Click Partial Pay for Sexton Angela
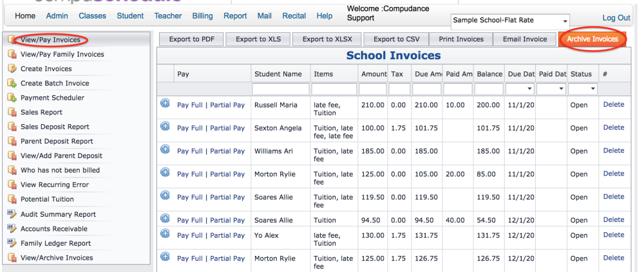 coord(227,128)
